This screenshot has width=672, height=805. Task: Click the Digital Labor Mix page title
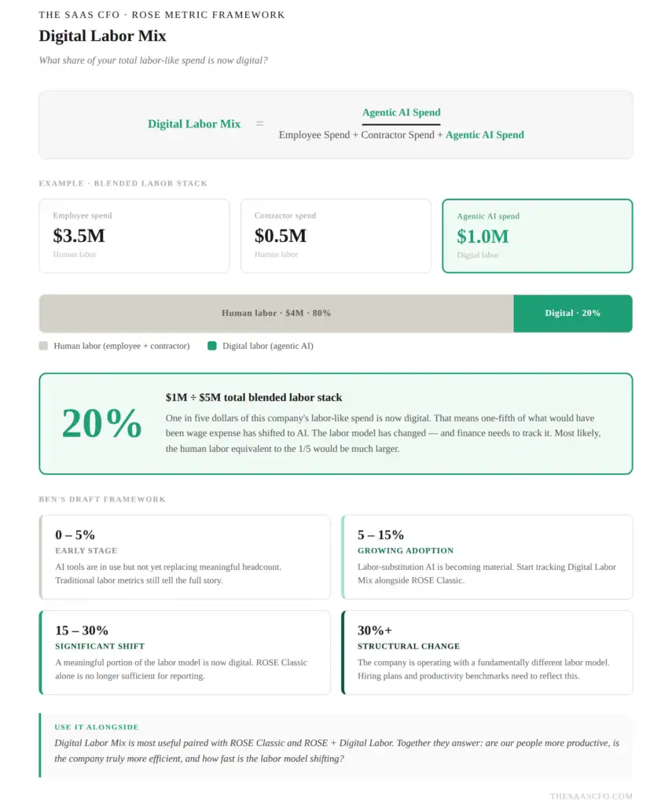[x=103, y=36]
